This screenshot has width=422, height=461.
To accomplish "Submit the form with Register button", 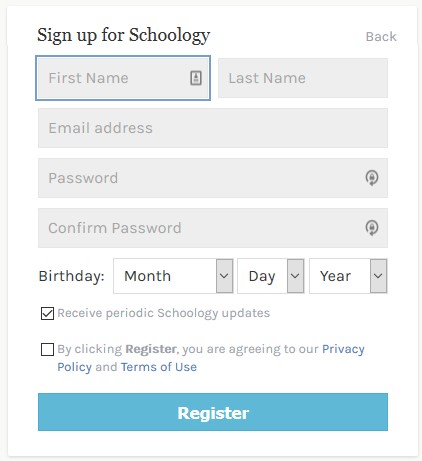I will pyautogui.click(x=213, y=412).
